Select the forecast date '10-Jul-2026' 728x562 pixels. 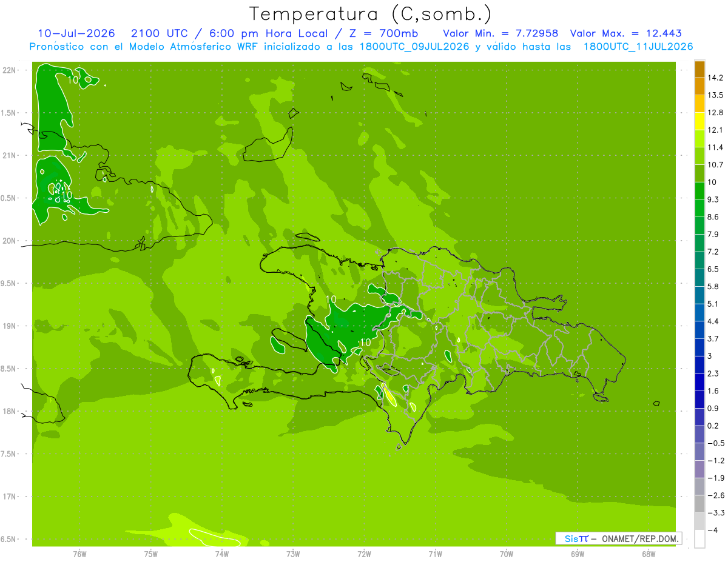click(76, 33)
